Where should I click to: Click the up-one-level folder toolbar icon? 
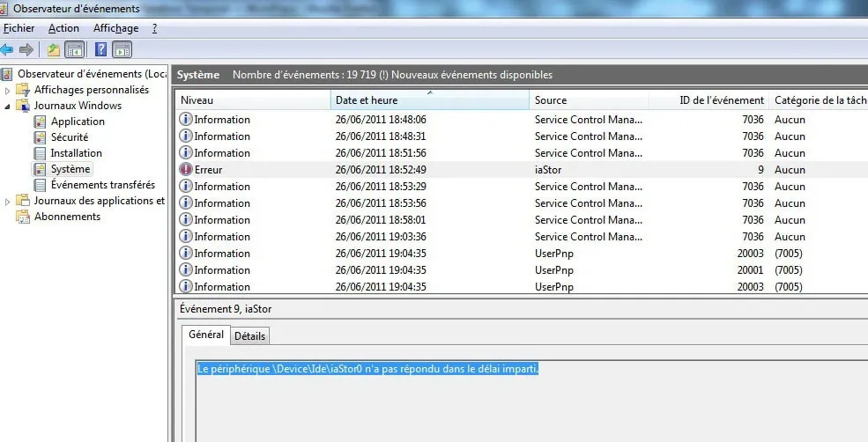pyautogui.click(x=55, y=49)
